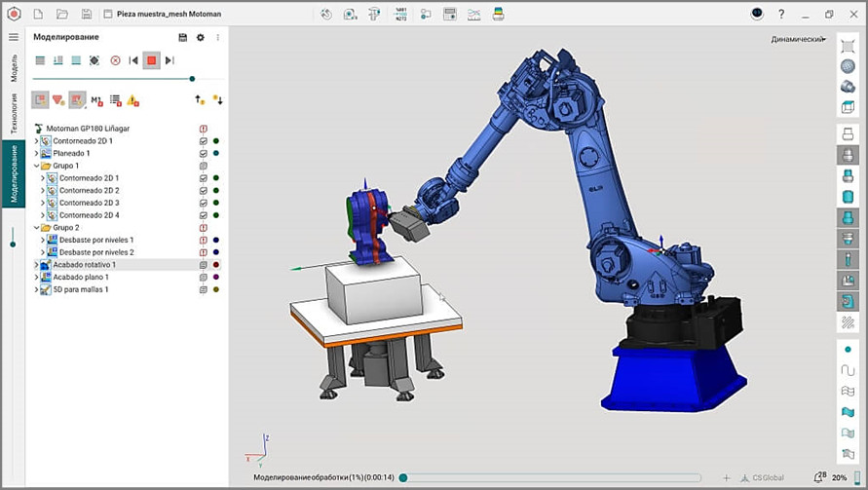Click the sine wave toolpath icon
Image resolution: width=868 pixels, height=490 pixels.
[848, 370]
